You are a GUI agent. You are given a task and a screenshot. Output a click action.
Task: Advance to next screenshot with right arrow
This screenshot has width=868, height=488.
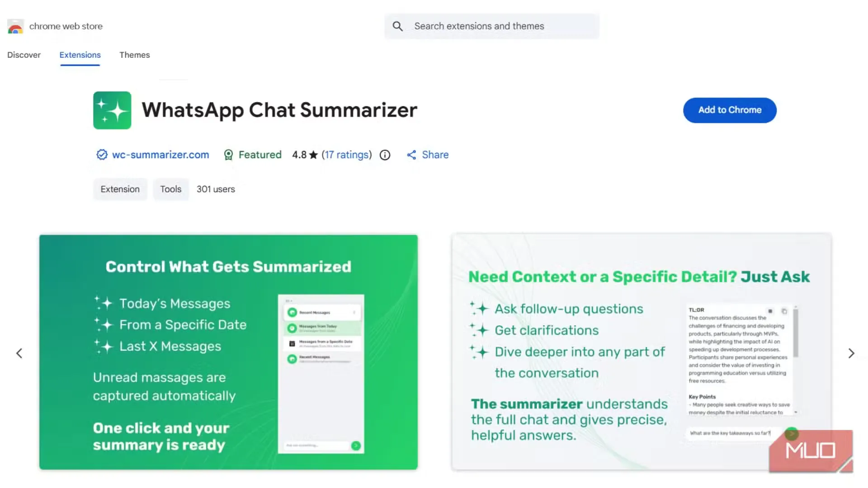click(851, 353)
